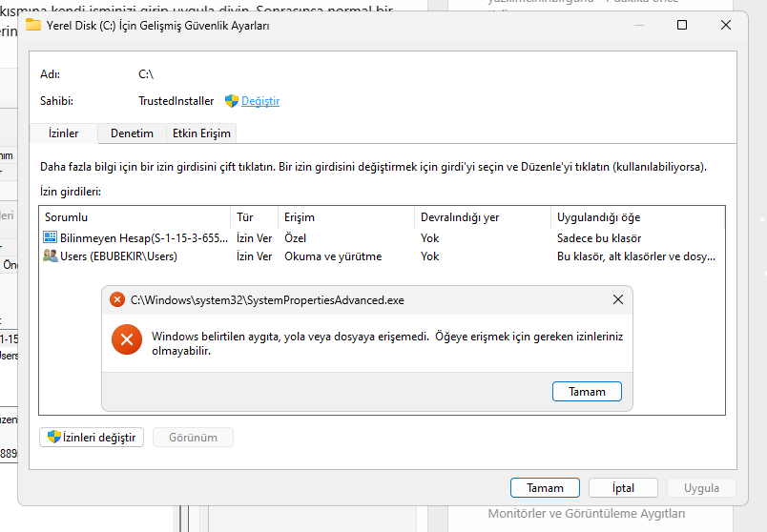Click the Erişim column header
This screenshot has height=532, width=767.
346,217
